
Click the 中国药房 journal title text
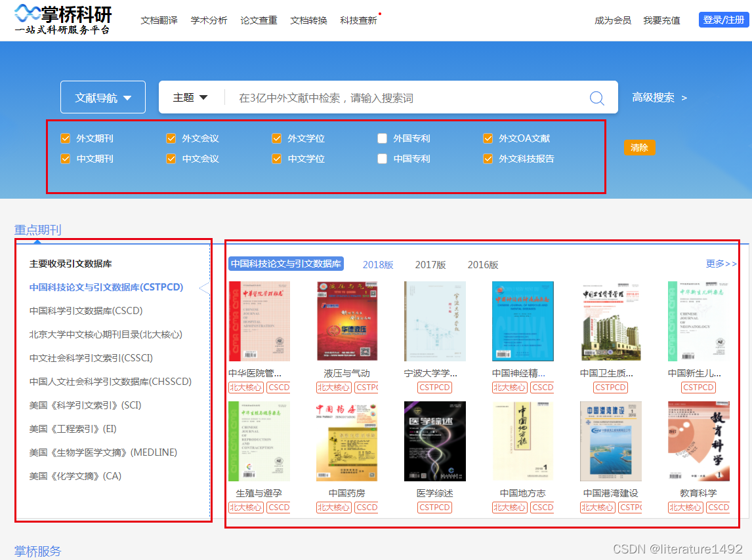(x=347, y=493)
